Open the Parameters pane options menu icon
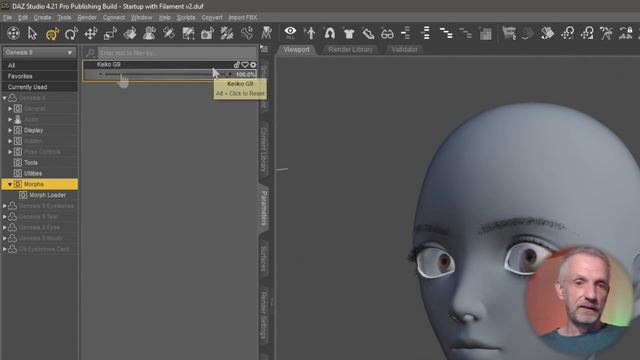Viewport: 640px width, 360px height. click(264, 49)
